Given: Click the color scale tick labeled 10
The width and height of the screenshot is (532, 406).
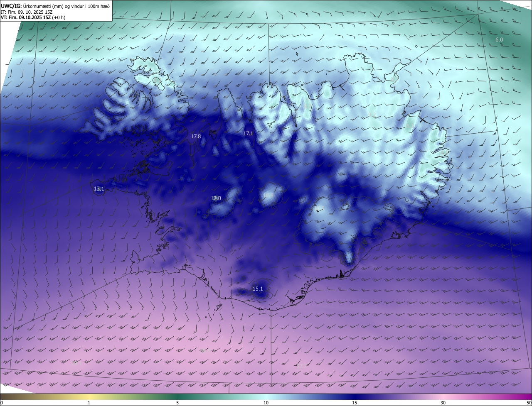Looking at the screenshot, I should tap(266, 403).
